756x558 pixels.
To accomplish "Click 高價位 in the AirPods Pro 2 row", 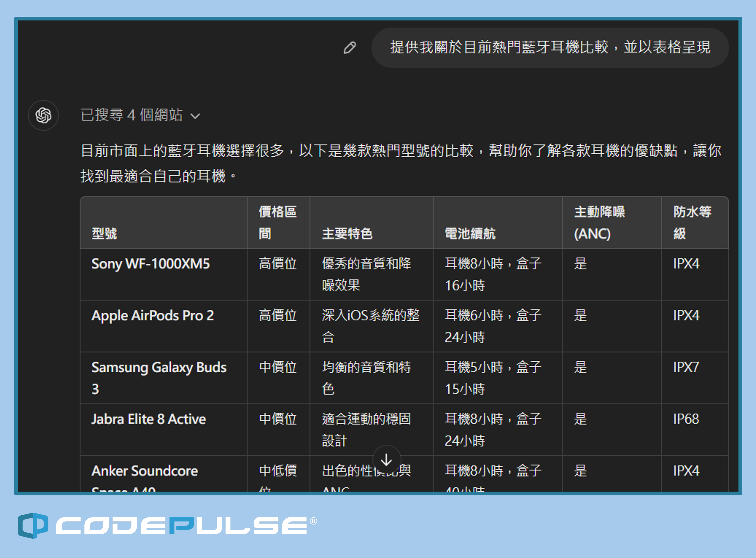I will click(x=277, y=315).
